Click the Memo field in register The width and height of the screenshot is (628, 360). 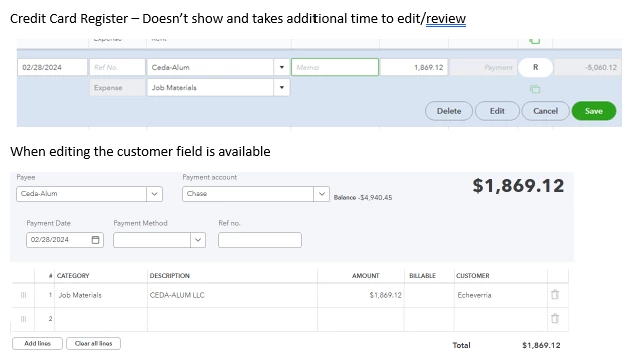pos(335,67)
